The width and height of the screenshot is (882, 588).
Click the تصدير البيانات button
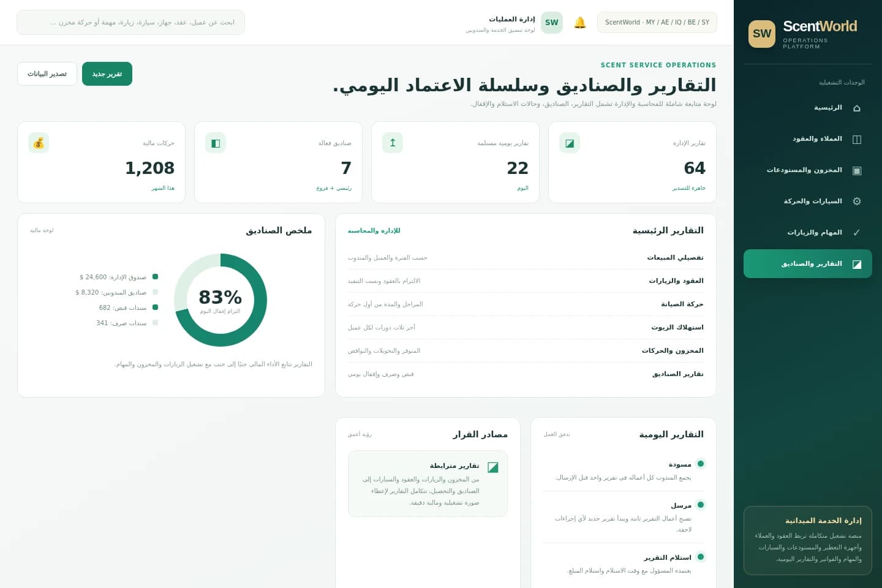click(x=47, y=73)
